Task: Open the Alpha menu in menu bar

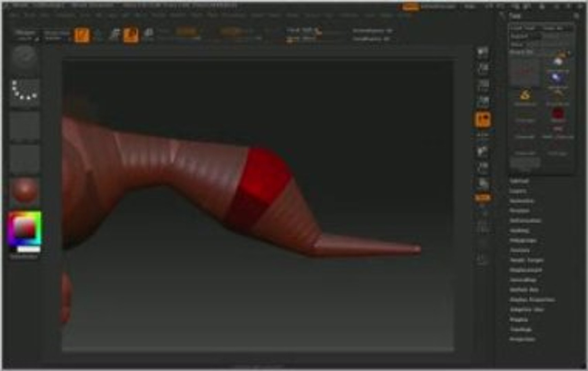Action: 14,15
